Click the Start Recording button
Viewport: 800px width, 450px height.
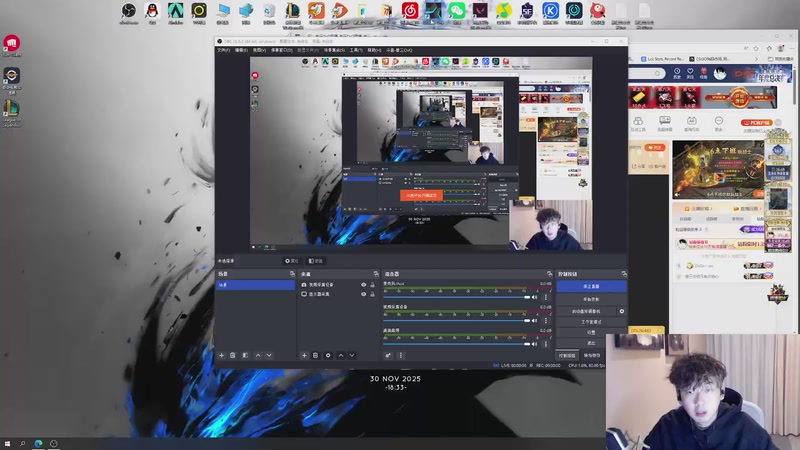pyautogui.click(x=591, y=299)
